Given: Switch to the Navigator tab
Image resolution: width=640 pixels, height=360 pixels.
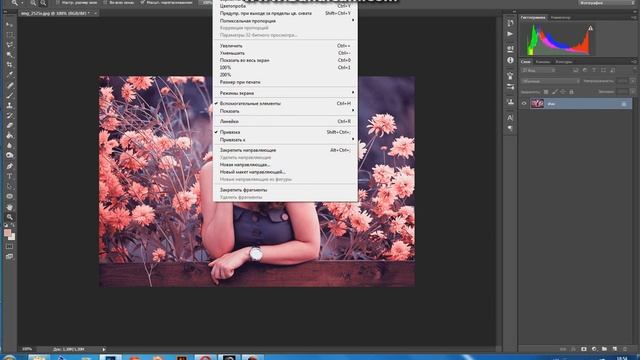Looking at the screenshot, I should click(x=560, y=18).
